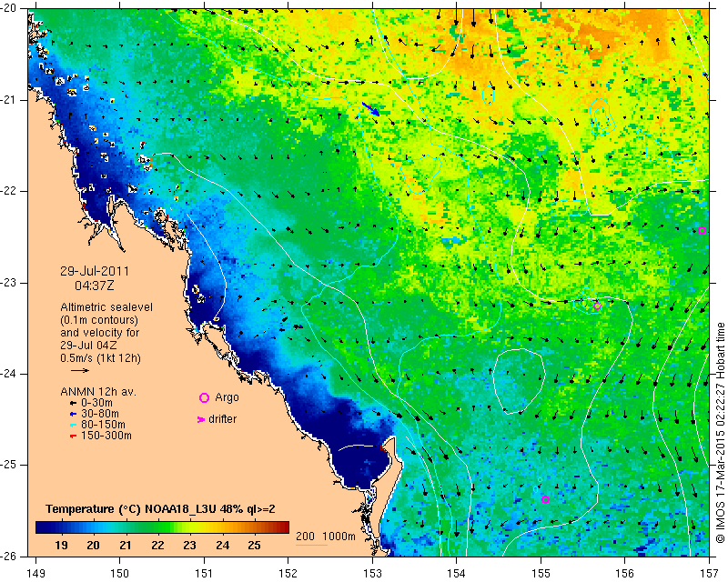The height and width of the screenshot is (582, 728).
Task: Click the latitude axis label -25
Action: tap(7, 465)
